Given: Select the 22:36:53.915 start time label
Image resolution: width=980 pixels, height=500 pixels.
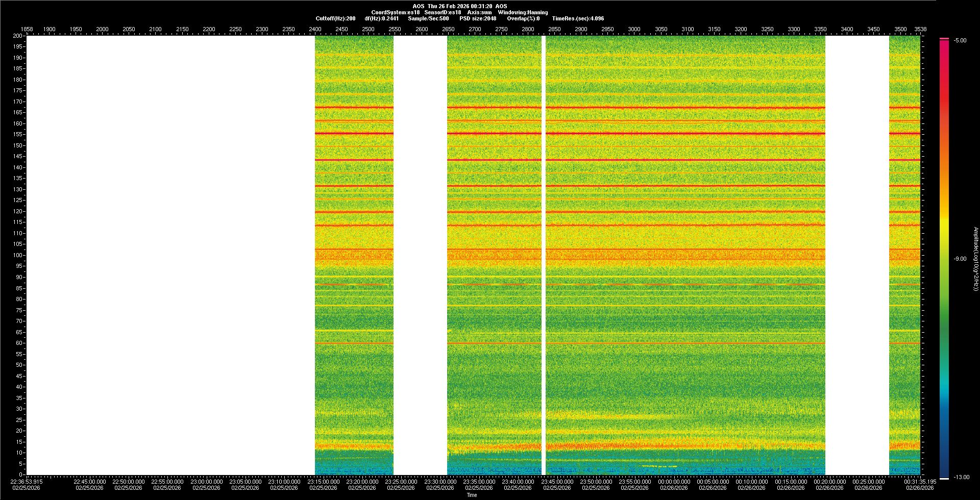Looking at the screenshot, I should 27,482.
